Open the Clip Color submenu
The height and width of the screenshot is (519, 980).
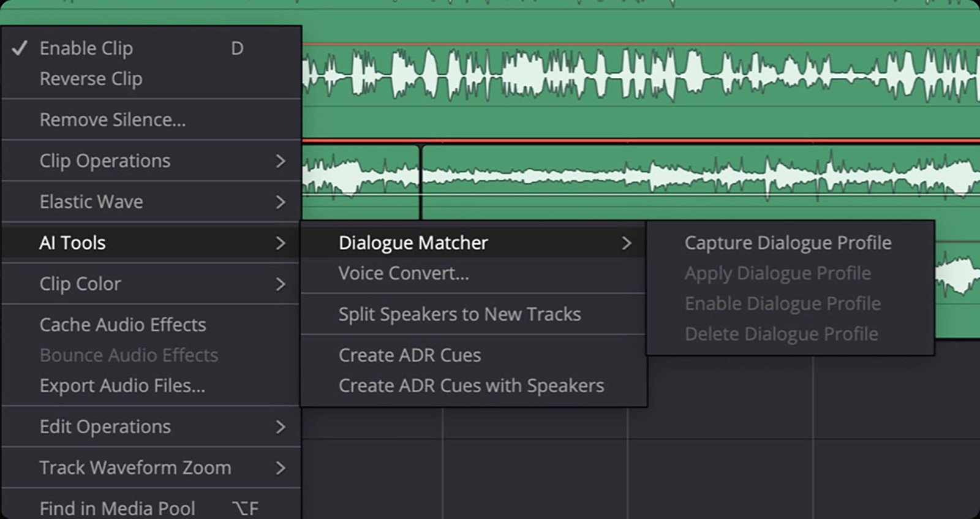(80, 284)
